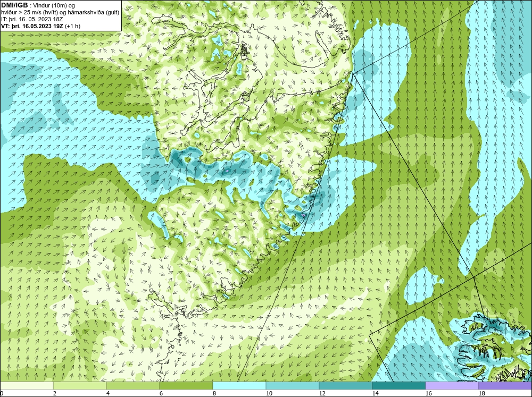Select the 'hviður > 25 m/s (hvítt)' line

click(x=29, y=12)
